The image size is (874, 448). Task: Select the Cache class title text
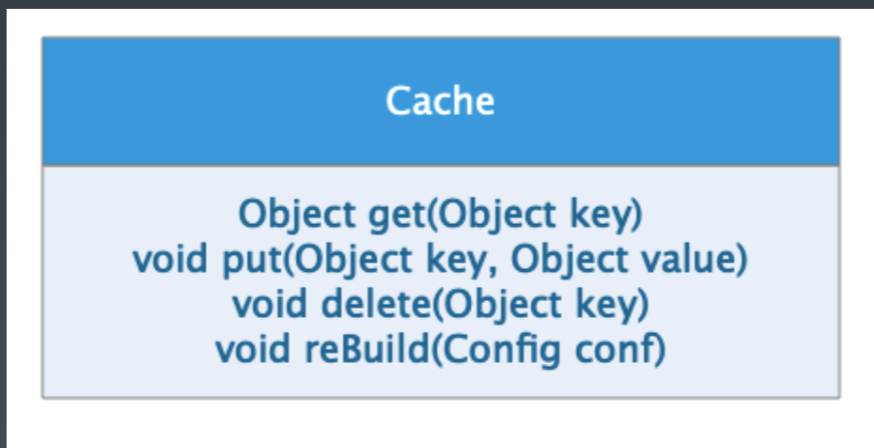[440, 101]
